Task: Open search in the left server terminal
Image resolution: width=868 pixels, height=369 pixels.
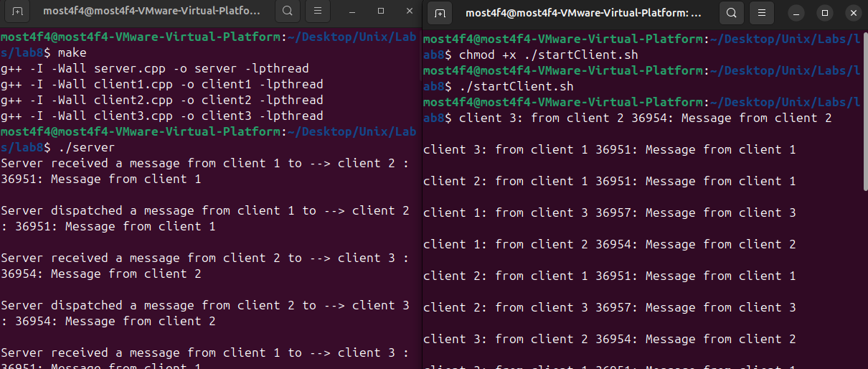Action: point(287,11)
